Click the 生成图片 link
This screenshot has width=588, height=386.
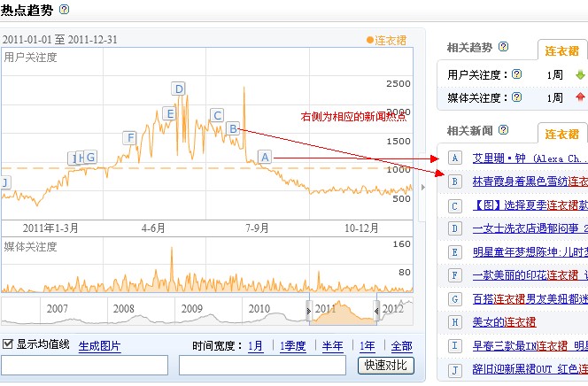click(99, 346)
